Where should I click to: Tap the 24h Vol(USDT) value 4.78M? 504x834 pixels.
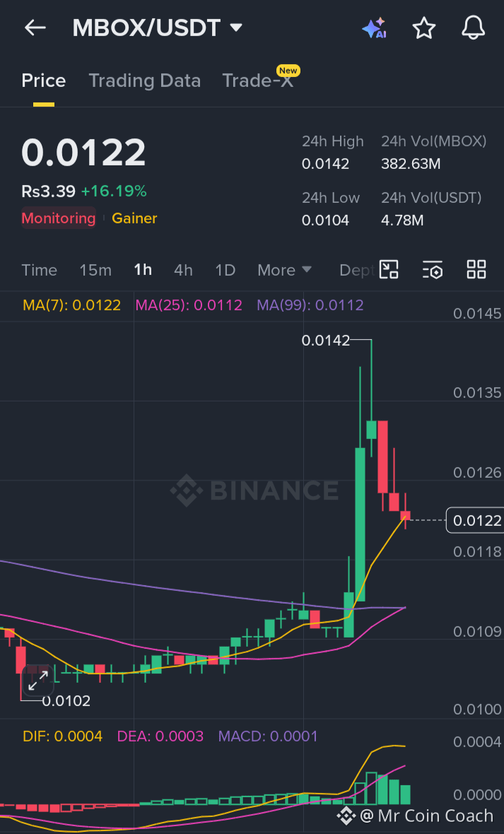point(402,221)
